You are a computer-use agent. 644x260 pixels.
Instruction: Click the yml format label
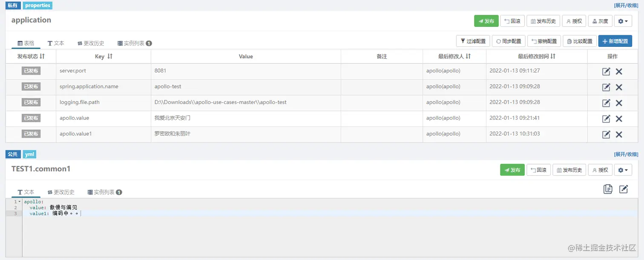coord(30,154)
